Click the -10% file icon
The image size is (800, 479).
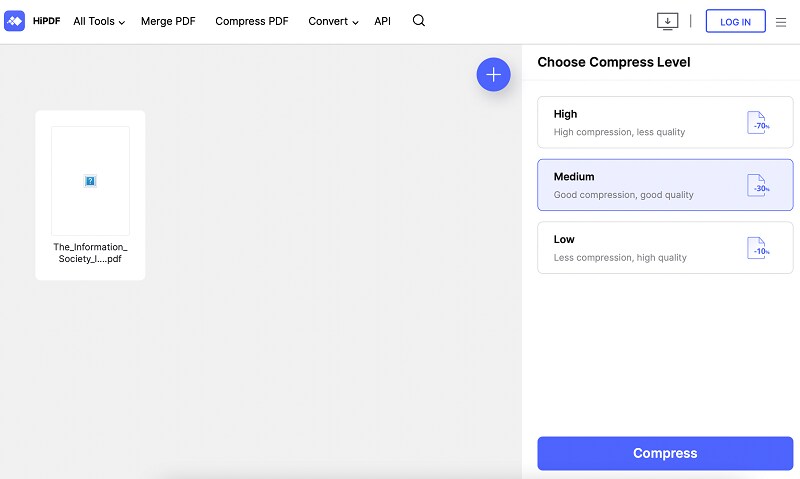(x=758, y=248)
